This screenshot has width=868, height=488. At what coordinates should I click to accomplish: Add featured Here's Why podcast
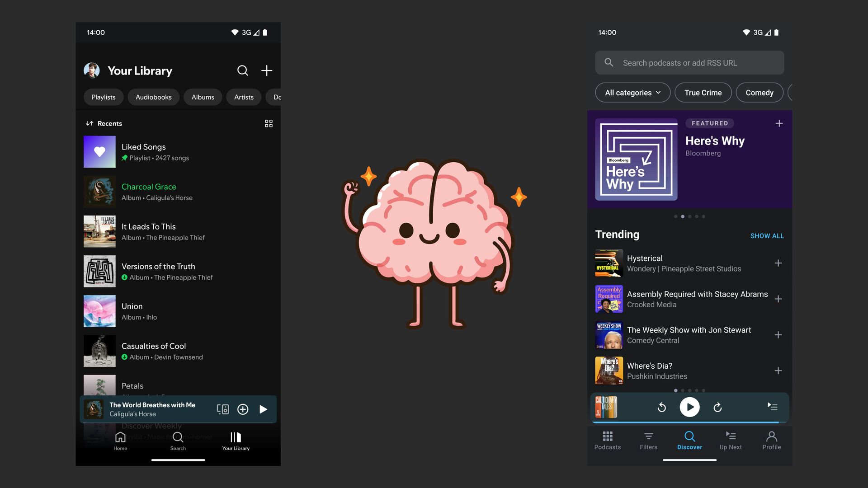click(779, 123)
